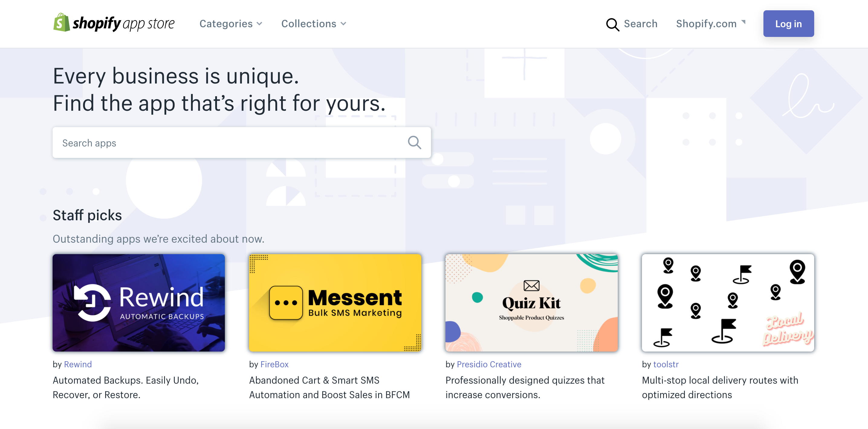This screenshot has height=429, width=868.
Task: Open the Rewind developer link
Action: [x=78, y=364]
